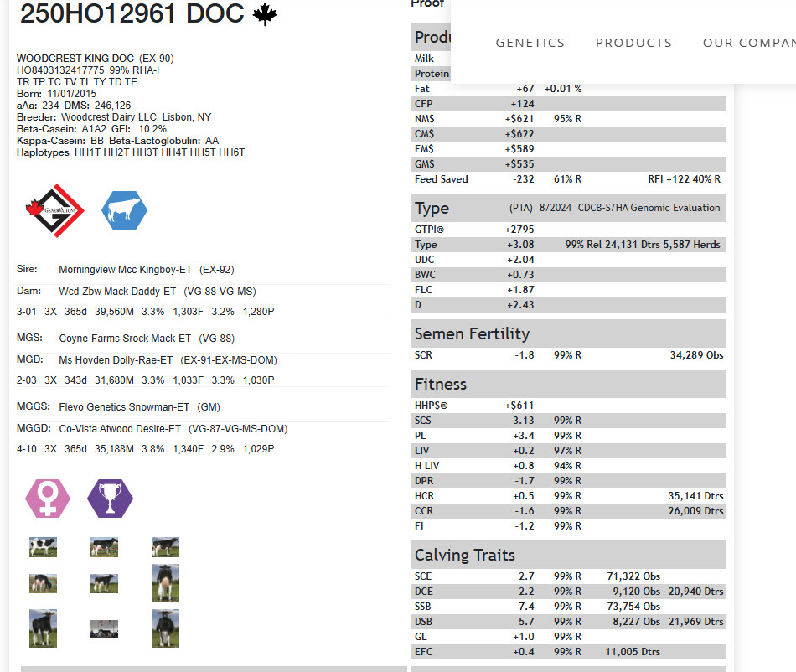
Task: Click the purple trophy hexagon icon
Action: (110, 499)
